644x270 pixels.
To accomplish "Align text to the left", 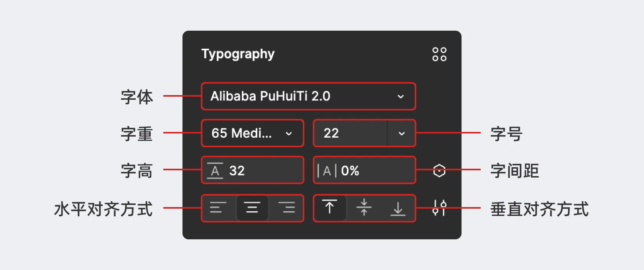I will coord(218,208).
